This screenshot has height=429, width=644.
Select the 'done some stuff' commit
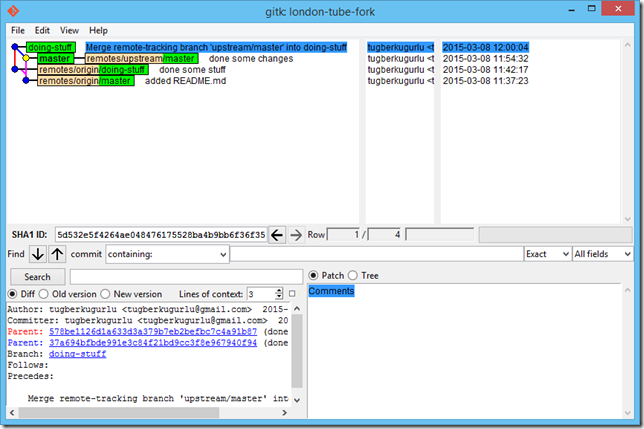(192, 69)
